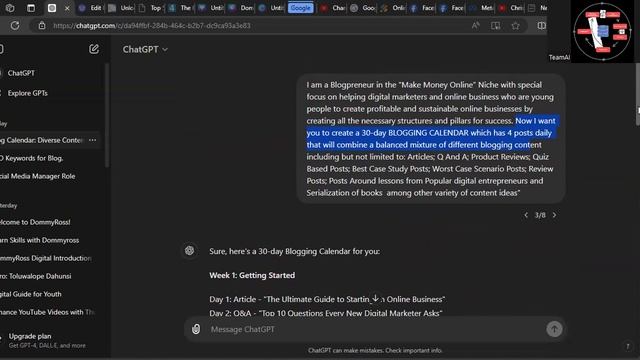Open 'Learn Skills with Dommyross' chat

pos(40,240)
